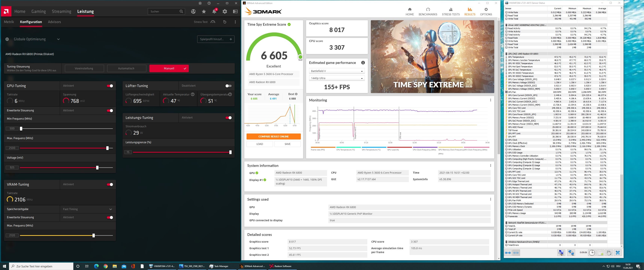The height and width of the screenshot is (270, 644).
Task: Open Microsoft Edge from the taskbar
Action: [x=96, y=266]
